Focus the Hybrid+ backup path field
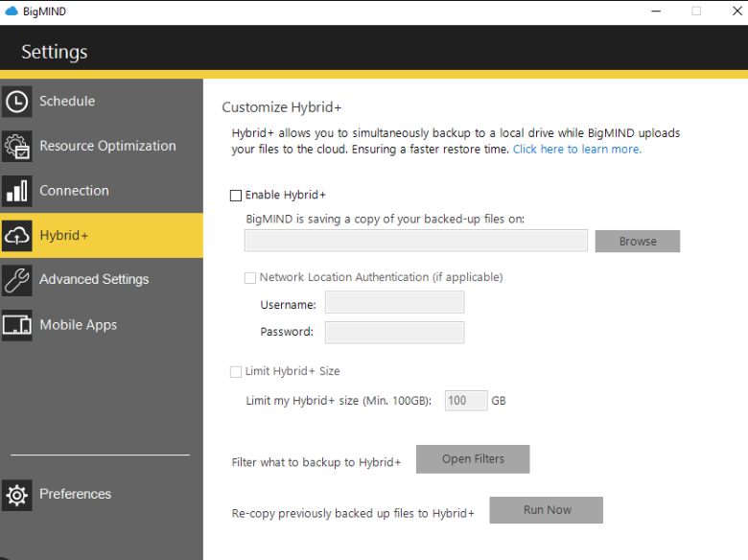 (416, 241)
